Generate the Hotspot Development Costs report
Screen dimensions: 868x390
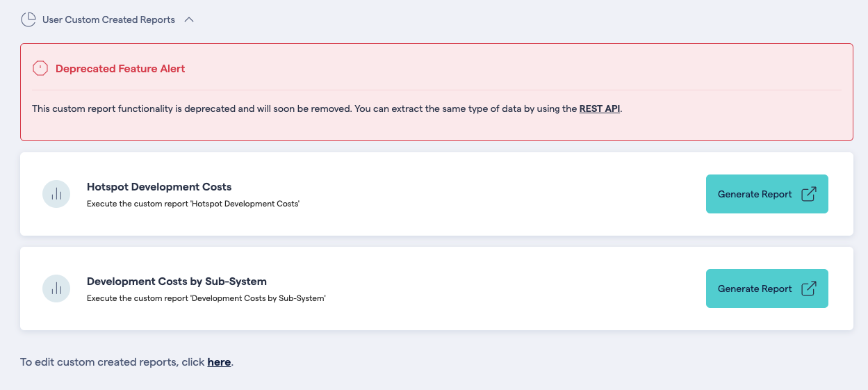point(755,194)
